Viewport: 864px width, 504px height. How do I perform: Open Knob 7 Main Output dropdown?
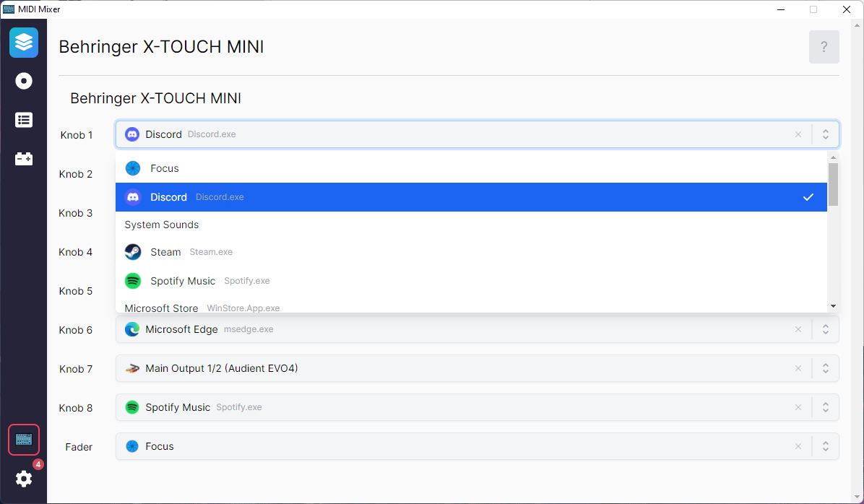[x=478, y=368]
